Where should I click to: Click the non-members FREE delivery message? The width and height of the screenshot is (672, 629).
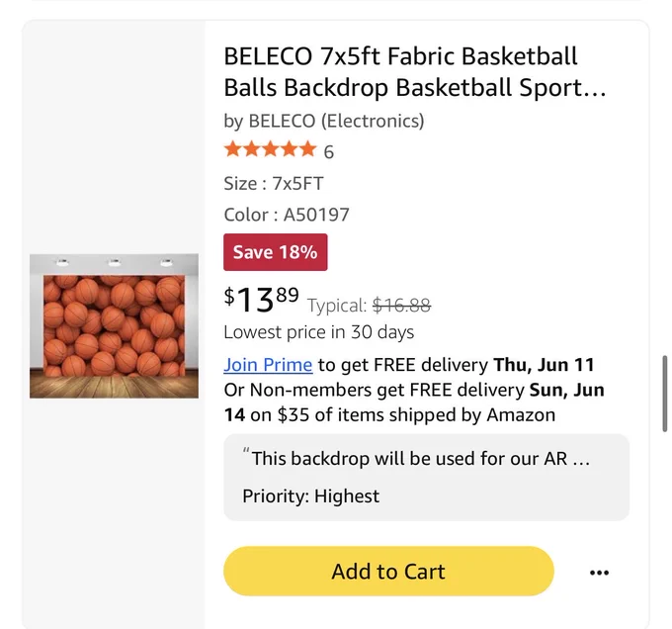coord(414,403)
